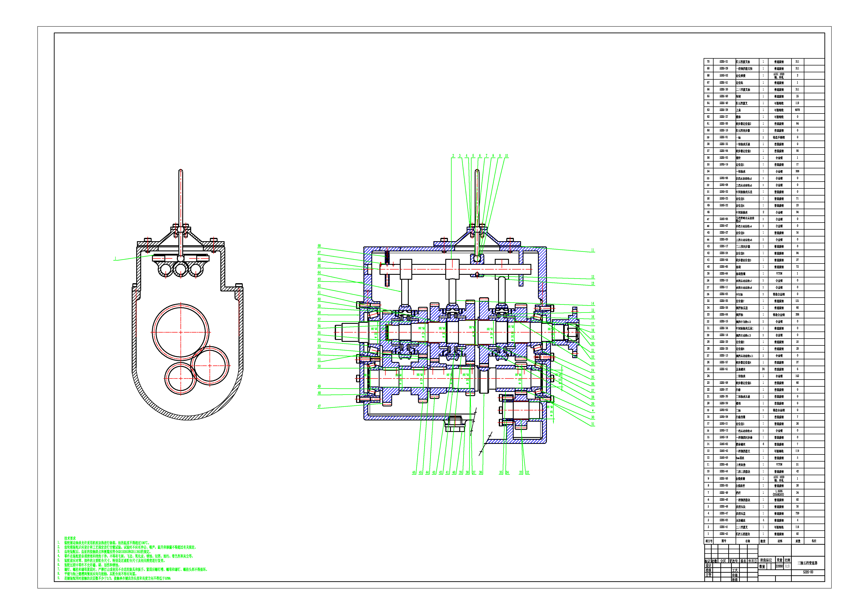This screenshot has height=614, width=868.
Task: Click balloon label '46' below section view
Action: [414, 473]
